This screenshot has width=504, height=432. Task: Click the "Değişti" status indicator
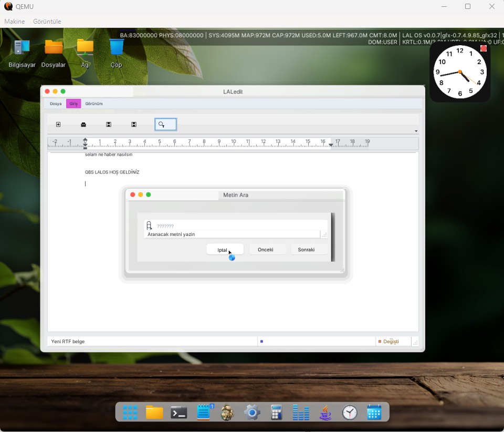point(388,341)
